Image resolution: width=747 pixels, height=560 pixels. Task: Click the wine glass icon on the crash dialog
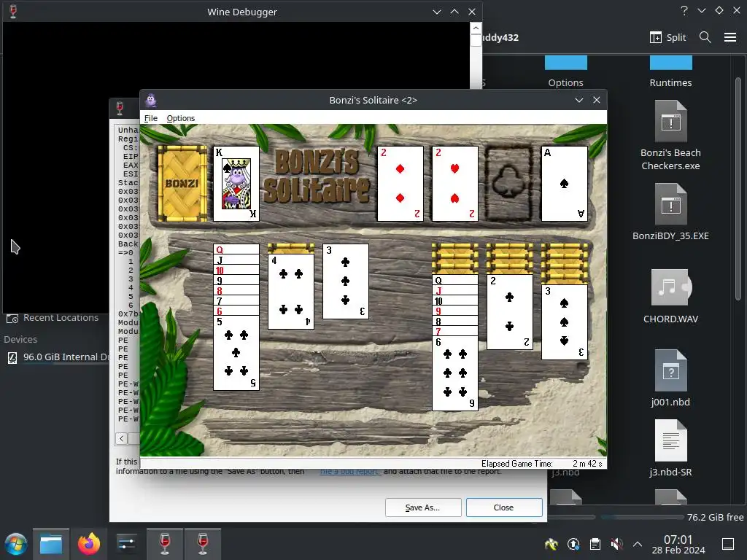120,108
